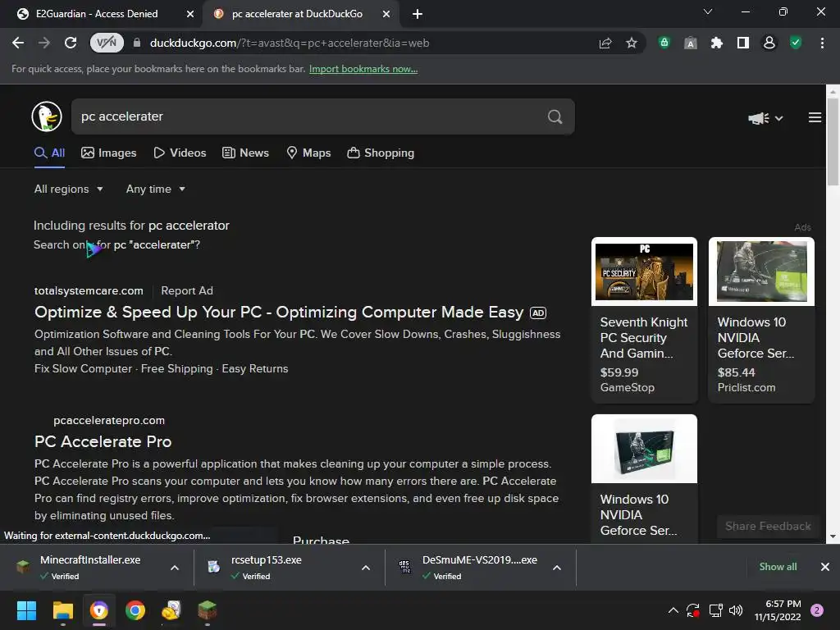Show hidden system tray icons

(673, 610)
